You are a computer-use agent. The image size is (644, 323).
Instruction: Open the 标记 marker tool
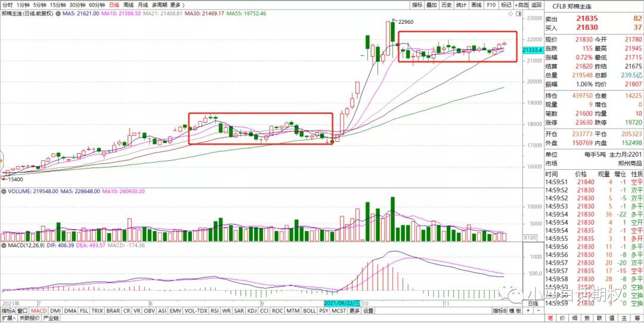(x=506, y=4)
